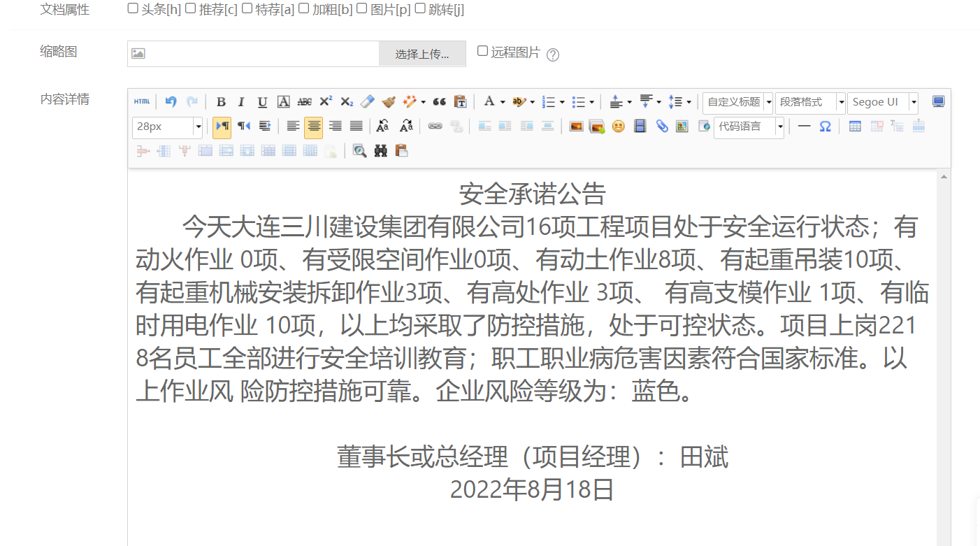Switch editor to fullscreen mode
The width and height of the screenshot is (980, 546).
click(x=938, y=102)
